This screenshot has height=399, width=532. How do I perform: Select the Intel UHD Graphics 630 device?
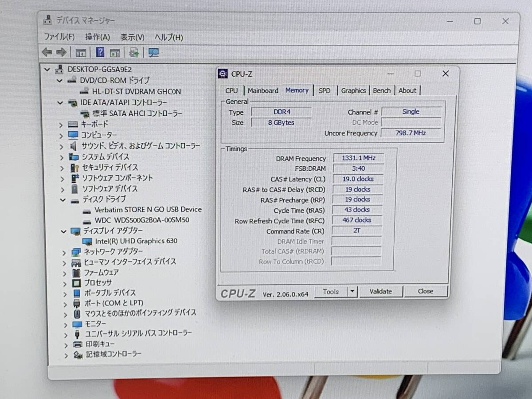tap(136, 241)
